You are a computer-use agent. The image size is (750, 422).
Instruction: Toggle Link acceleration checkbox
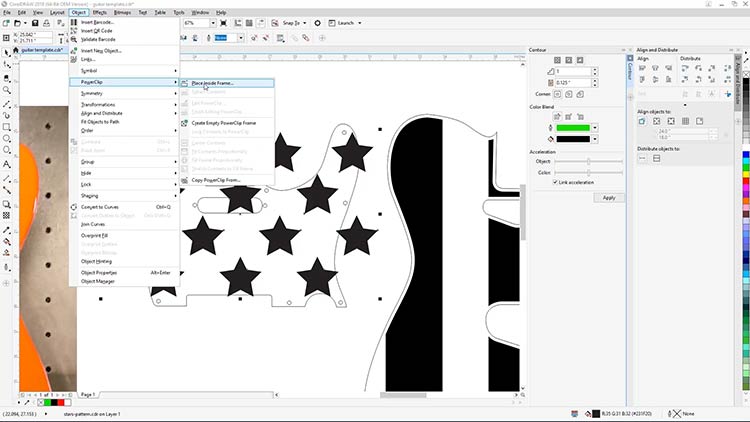[555, 182]
